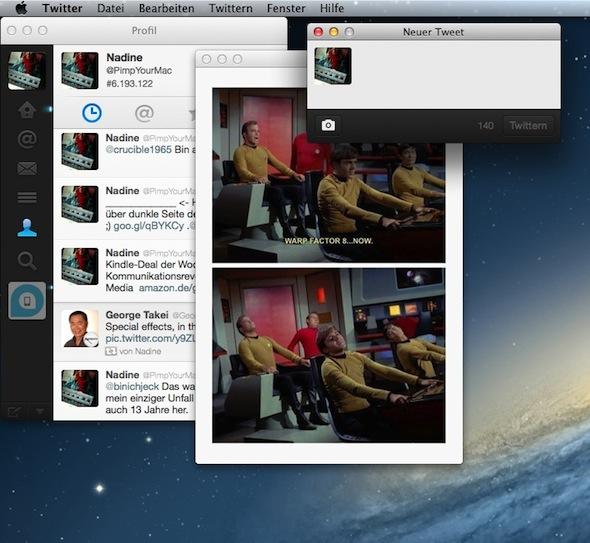Click George Takei's avatar

(80, 329)
